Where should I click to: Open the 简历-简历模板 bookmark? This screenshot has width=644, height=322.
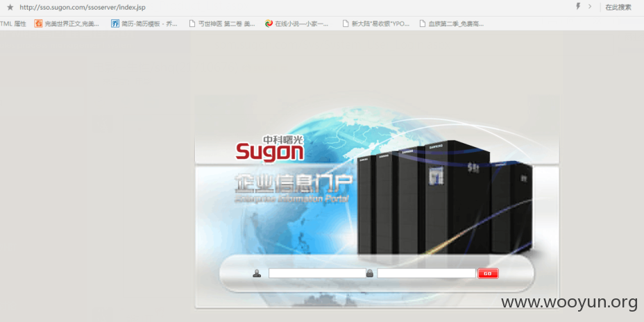[144, 24]
